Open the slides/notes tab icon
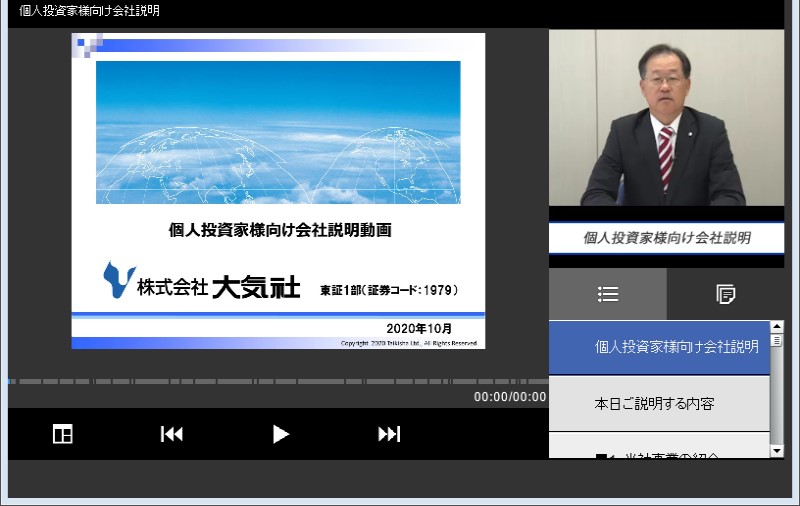This screenshot has width=800, height=506. (725, 294)
